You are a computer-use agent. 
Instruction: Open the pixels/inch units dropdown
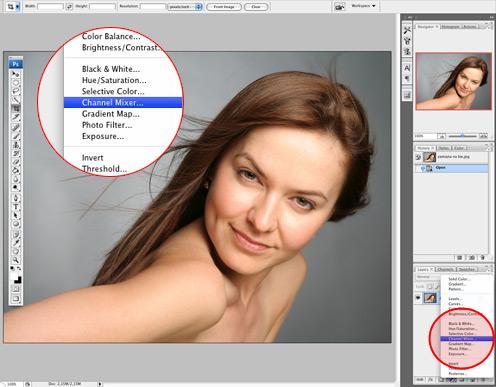185,6
